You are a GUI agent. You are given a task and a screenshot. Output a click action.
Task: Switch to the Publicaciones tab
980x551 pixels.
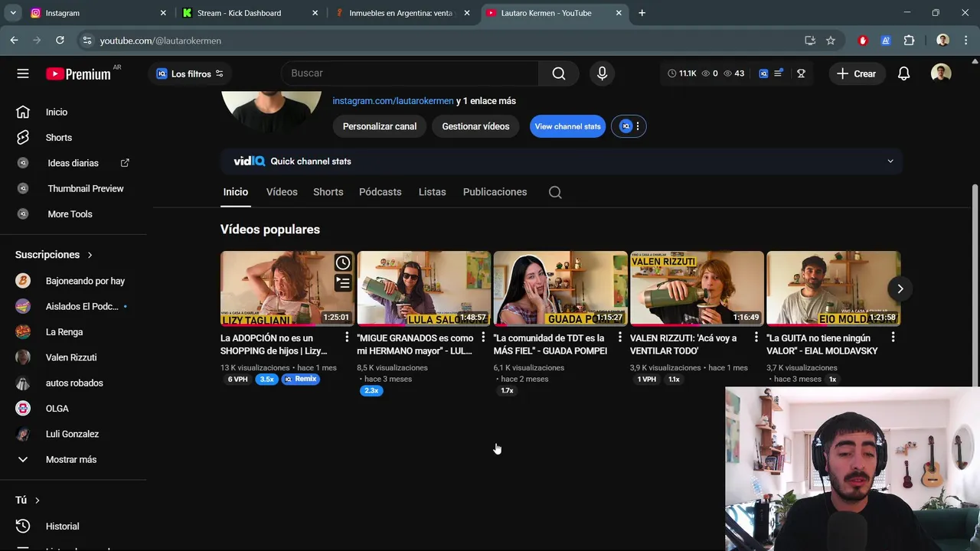[495, 192]
